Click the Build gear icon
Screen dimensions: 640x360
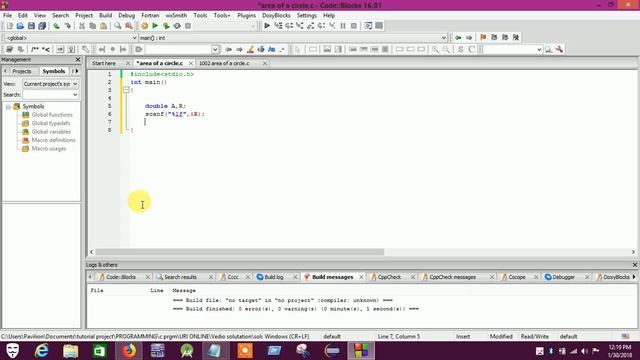144,26
